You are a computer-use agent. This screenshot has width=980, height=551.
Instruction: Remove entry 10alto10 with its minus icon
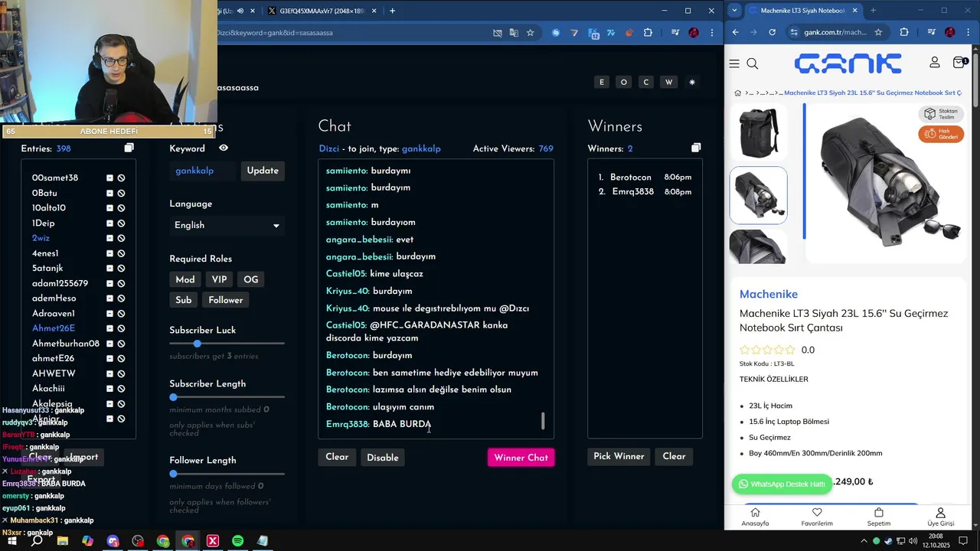coord(109,208)
